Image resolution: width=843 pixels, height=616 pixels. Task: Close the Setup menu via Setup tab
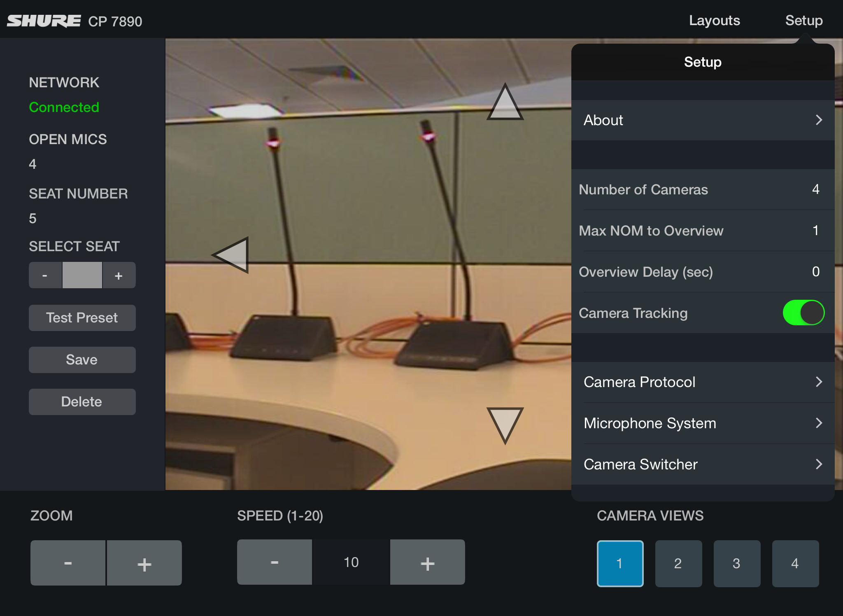pyautogui.click(x=803, y=21)
